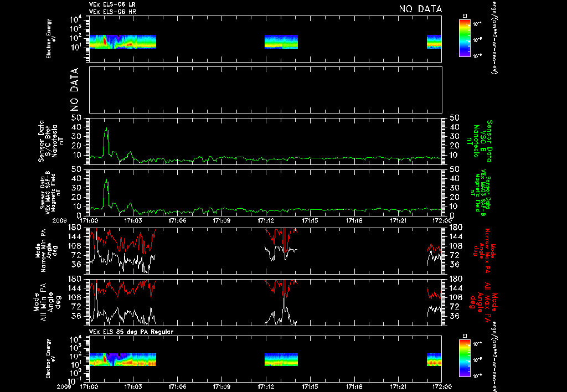Screen dimensions: 567x392
Task: Click the '172:00' tick on the middle time axis
Action: (x=442, y=220)
